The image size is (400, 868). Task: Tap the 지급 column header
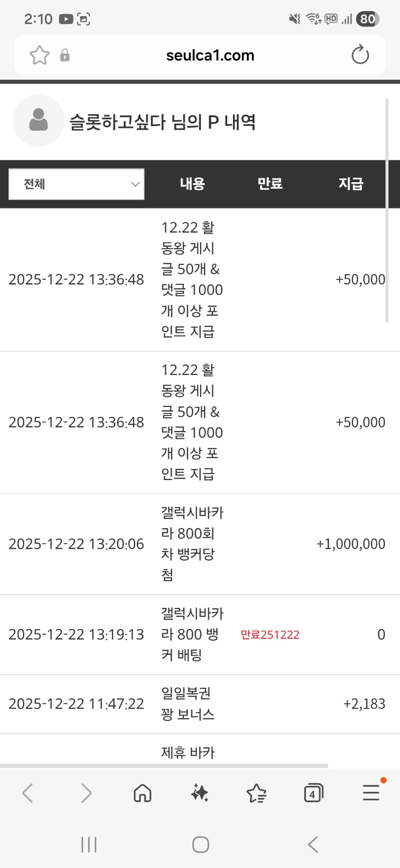(350, 184)
